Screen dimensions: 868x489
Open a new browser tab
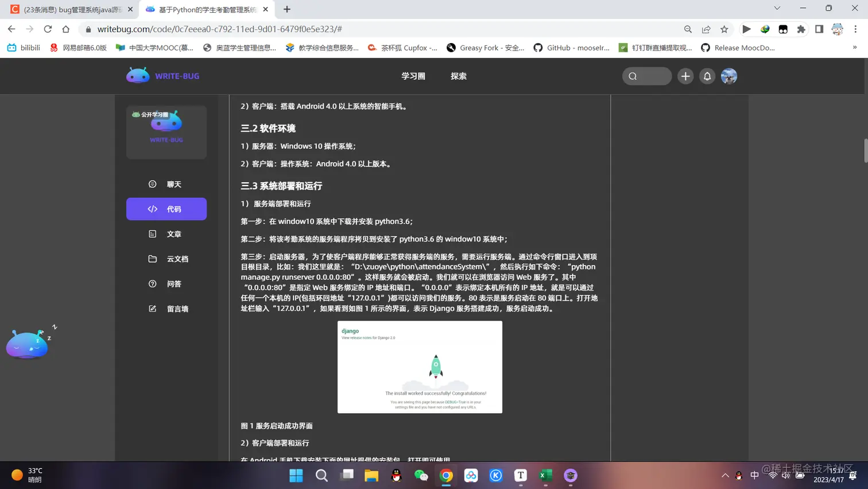pos(287,9)
